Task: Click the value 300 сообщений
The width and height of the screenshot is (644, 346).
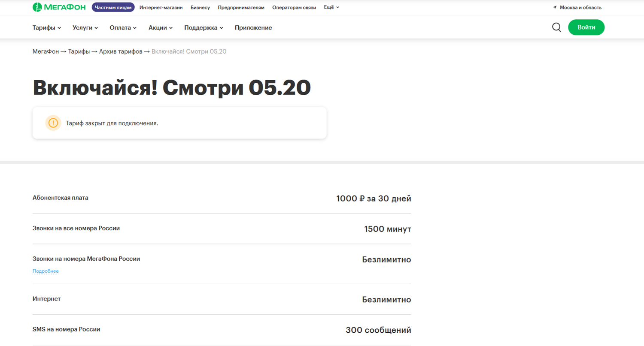Action: point(378,330)
